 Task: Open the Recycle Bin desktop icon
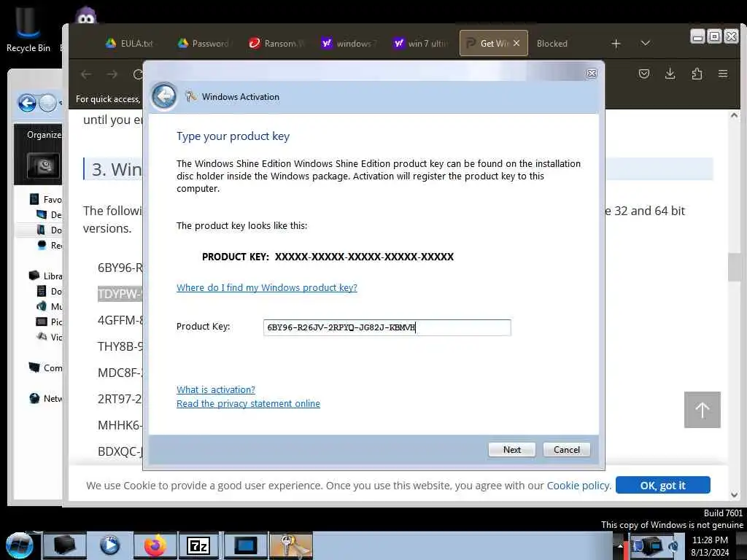(x=28, y=28)
